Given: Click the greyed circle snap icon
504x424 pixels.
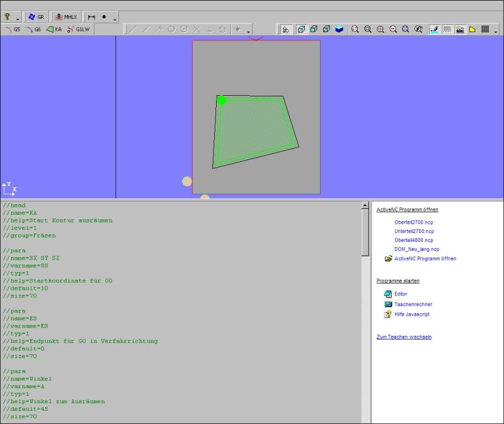Looking at the screenshot, I should pyautogui.click(x=171, y=29).
